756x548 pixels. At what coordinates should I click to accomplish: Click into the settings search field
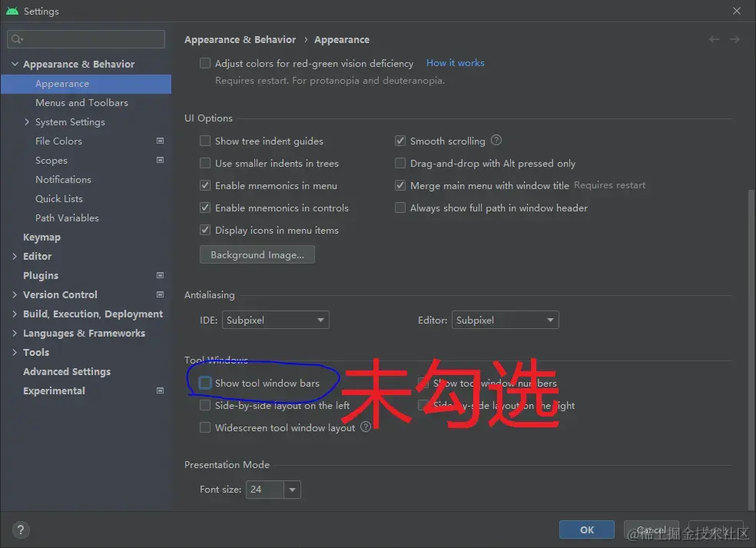(85, 38)
